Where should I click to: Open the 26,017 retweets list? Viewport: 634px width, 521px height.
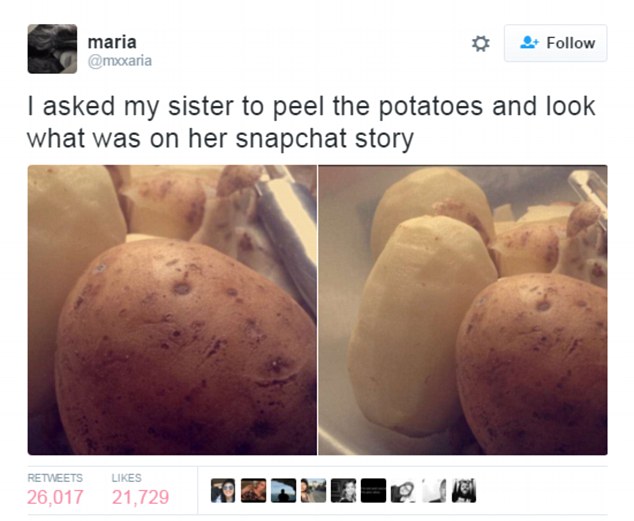pyautogui.click(x=55, y=497)
